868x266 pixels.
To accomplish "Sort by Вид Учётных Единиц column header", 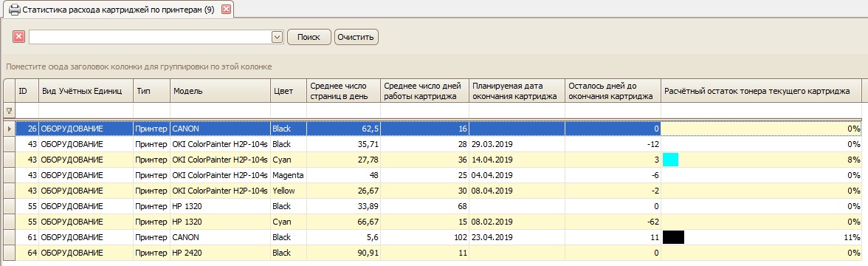I will pos(86,91).
